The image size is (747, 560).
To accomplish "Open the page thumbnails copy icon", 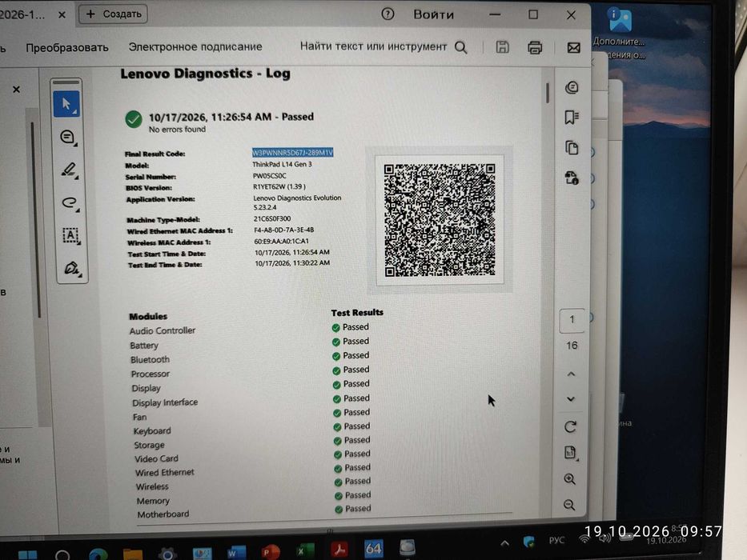I will coord(572,148).
